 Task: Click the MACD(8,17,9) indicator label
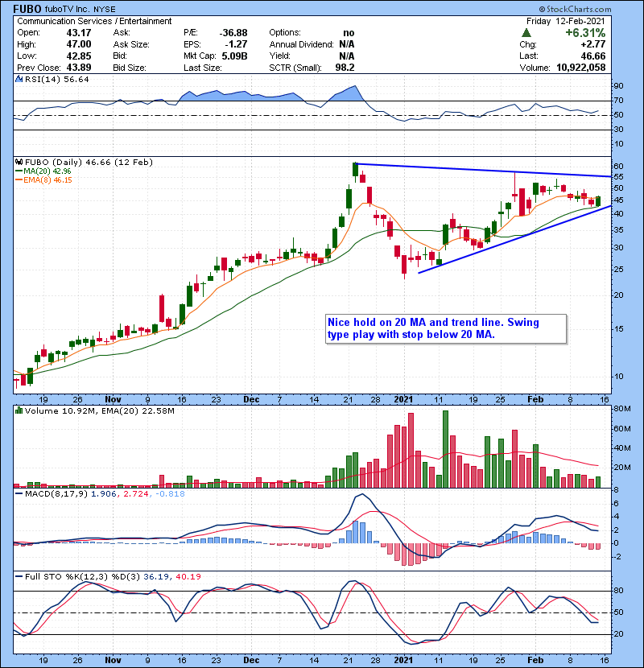point(56,494)
